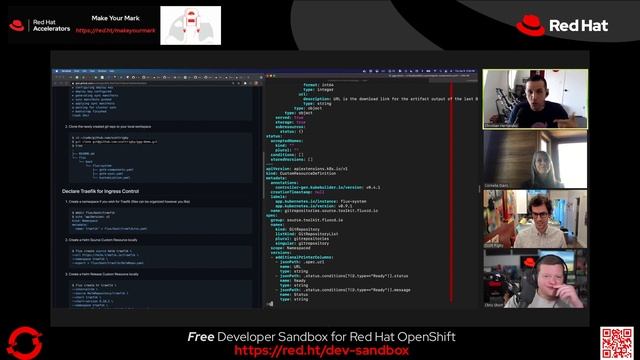Image resolution: width=640 pixels, height=360 pixels.
Task: Click the terminal line "format: int64"
Action: coord(318,85)
